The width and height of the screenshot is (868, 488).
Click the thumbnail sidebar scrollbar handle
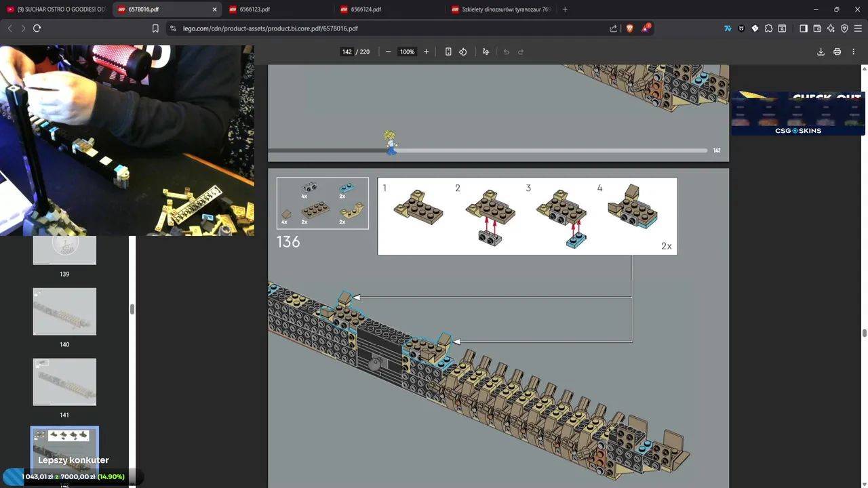tap(132, 309)
